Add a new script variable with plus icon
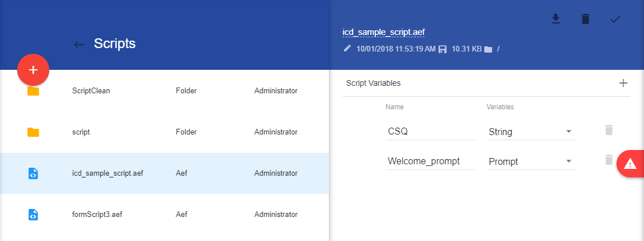This screenshot has height=241, width=644. (x=623, y=83)
